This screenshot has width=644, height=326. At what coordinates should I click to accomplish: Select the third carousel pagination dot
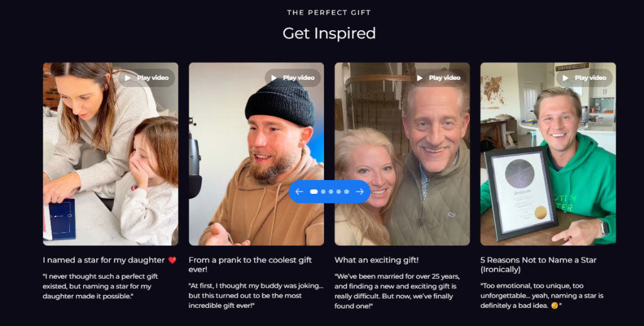[x=331, y=191]
